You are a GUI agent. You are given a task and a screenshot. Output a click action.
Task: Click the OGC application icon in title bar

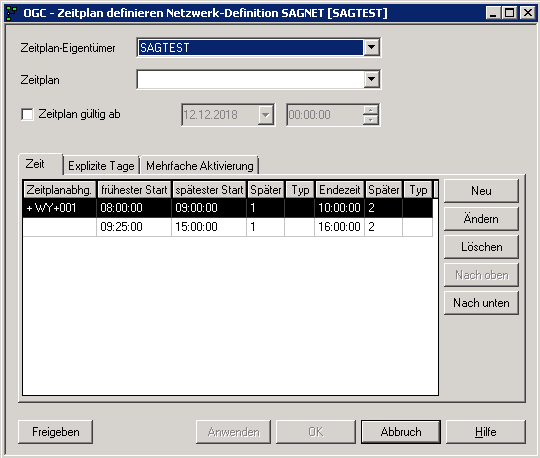[11, 13]
